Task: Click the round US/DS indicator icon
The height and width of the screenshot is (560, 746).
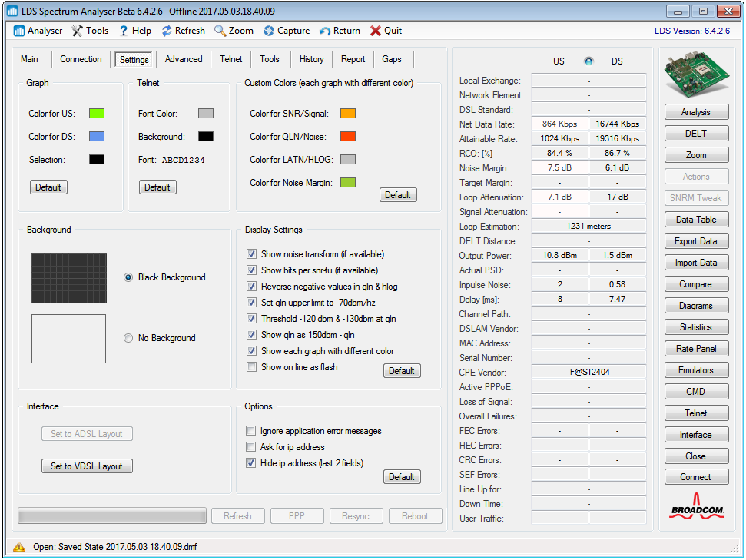Action: 589,61
